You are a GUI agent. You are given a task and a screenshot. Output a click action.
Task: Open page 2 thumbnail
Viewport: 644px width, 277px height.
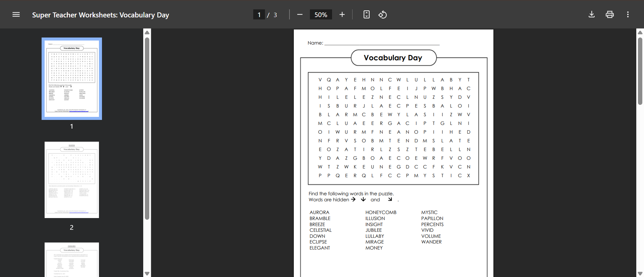point(72,180)
